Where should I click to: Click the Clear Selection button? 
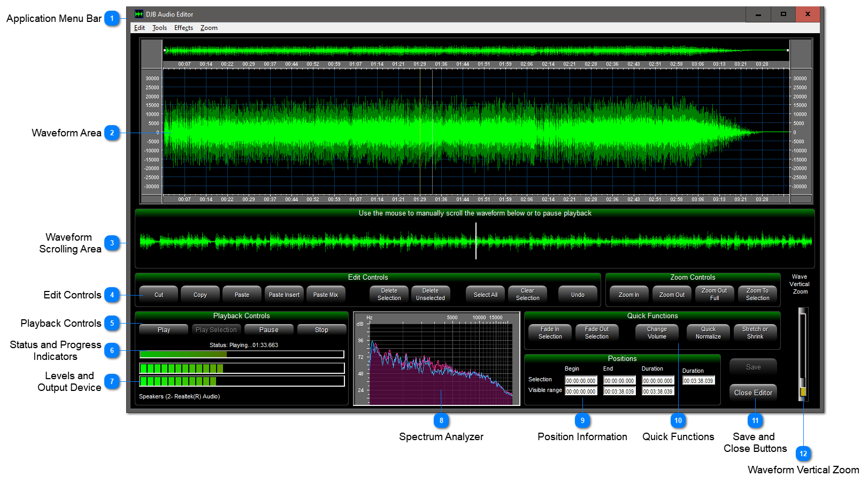tap(527, 295)
